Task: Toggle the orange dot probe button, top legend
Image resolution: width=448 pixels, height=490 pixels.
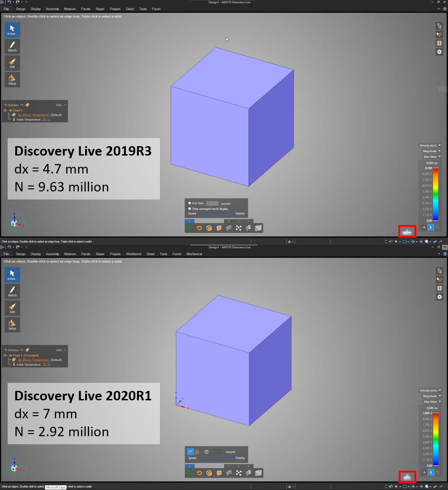Action: click(424, 227)
